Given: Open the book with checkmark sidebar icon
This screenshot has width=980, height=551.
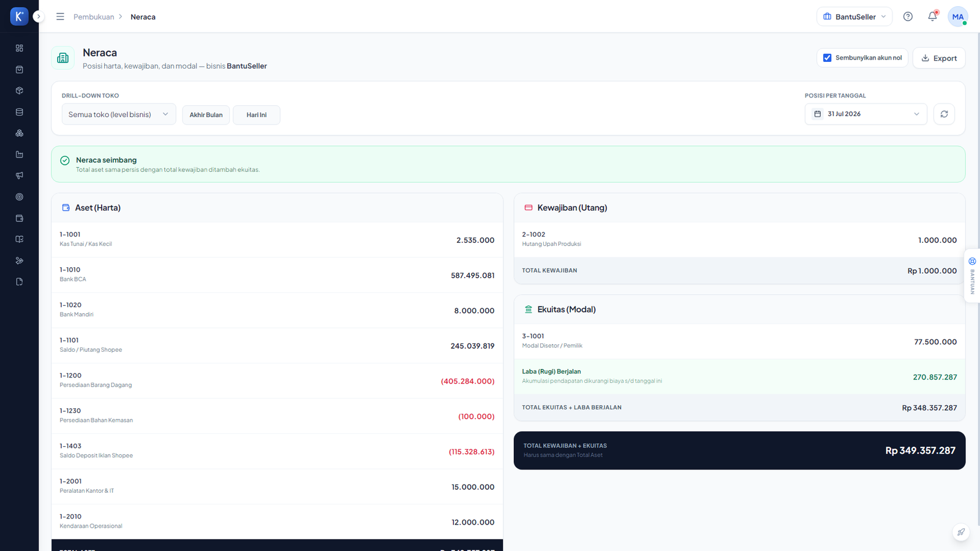Looking at the screenshot, I should [20, 239].
